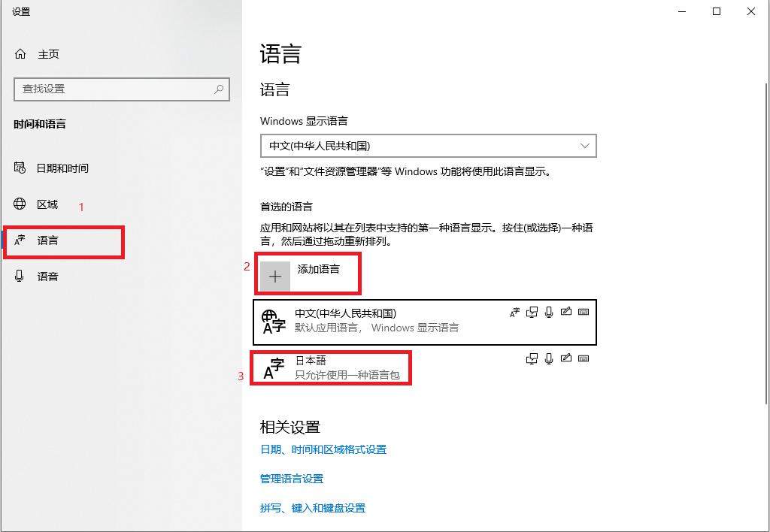Select 中文(中华人民共和国) language entry
Image resolution: width=770 pixels, height=532 pixels.
pos(425,322)
